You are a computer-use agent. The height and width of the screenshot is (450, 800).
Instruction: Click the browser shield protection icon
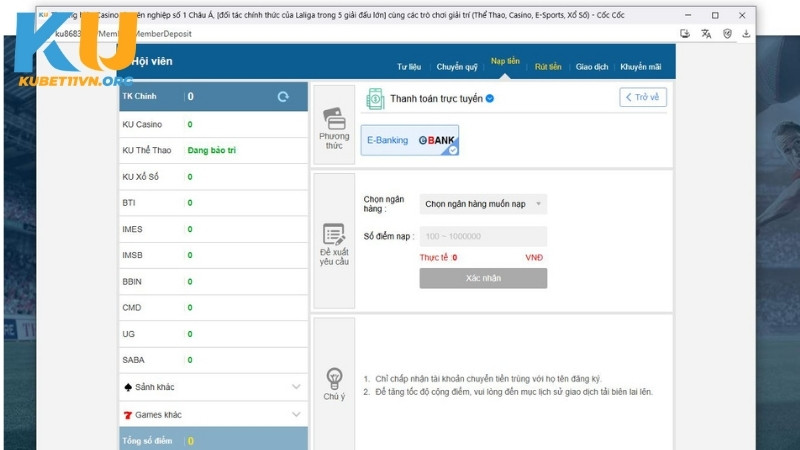click(x=727, y=33)
